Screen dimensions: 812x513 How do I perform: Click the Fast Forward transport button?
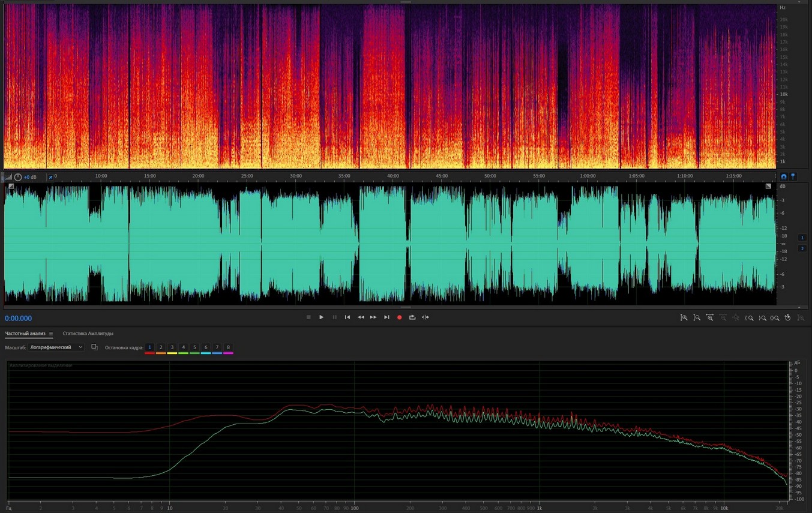[373, 317]
